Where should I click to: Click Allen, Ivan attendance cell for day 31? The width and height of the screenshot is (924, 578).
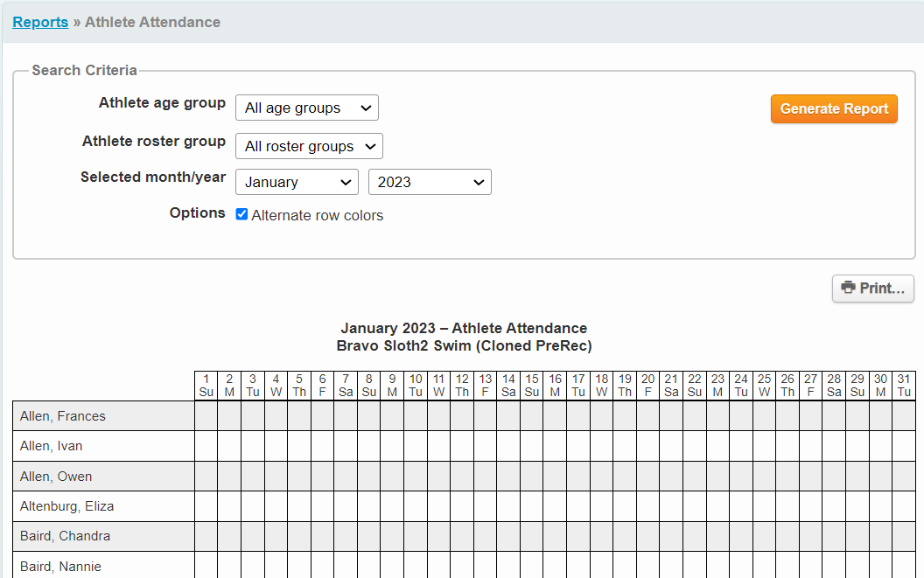pos(904,446)
